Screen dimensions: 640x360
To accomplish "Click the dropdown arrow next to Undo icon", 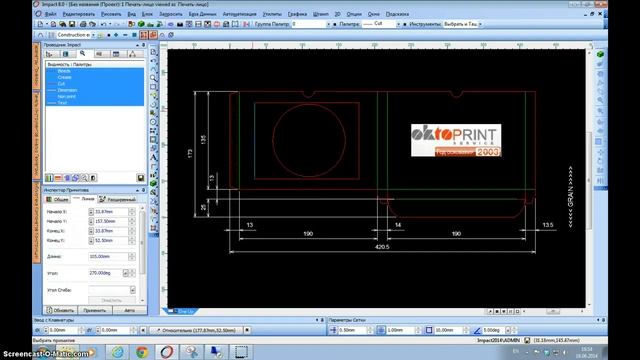I will (x=110, y=24).
